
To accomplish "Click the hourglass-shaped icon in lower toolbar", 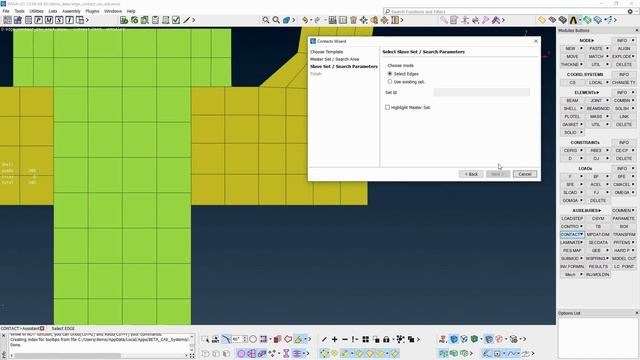I will [286, 353].
